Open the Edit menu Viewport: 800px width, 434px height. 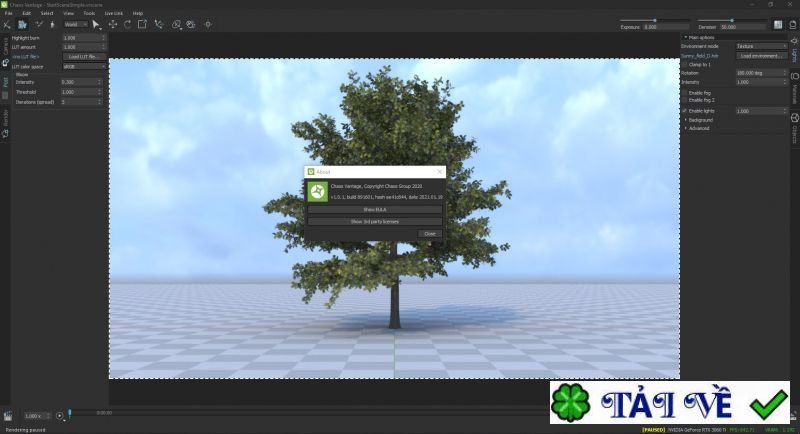click(x=27, y=13)
